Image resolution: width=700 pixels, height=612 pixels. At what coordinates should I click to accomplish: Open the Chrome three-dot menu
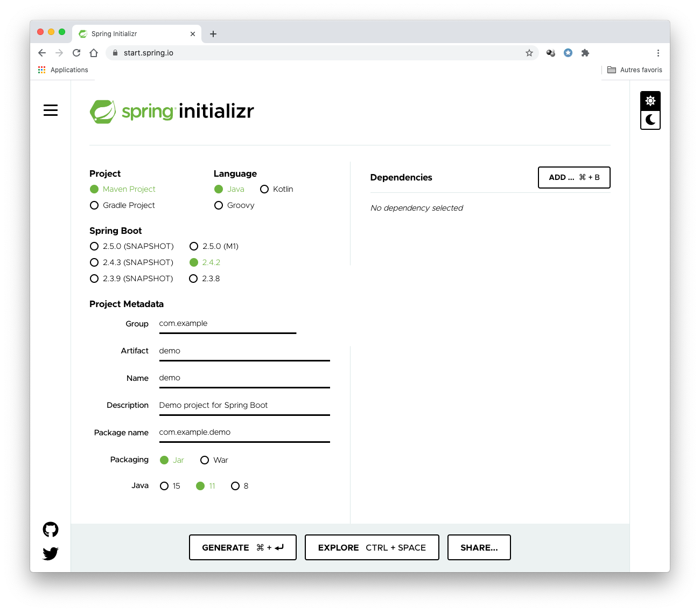coord(658,53)
